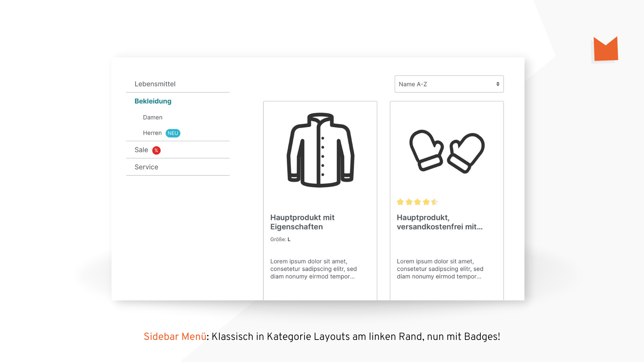Open the Herren subcategory
Viewport: 644px width, 362px height.
[x=152, y=133]
